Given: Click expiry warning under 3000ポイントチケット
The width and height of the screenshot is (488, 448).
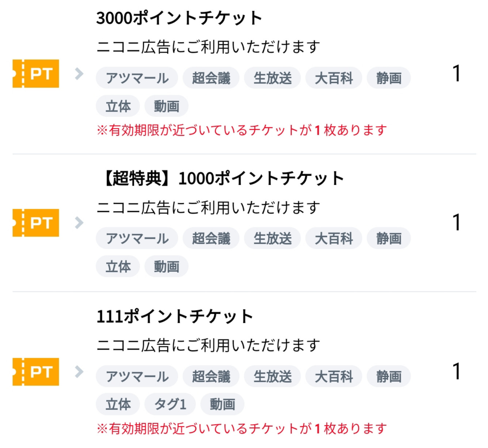Looking at the screenshot, I should tap(241, 130).
